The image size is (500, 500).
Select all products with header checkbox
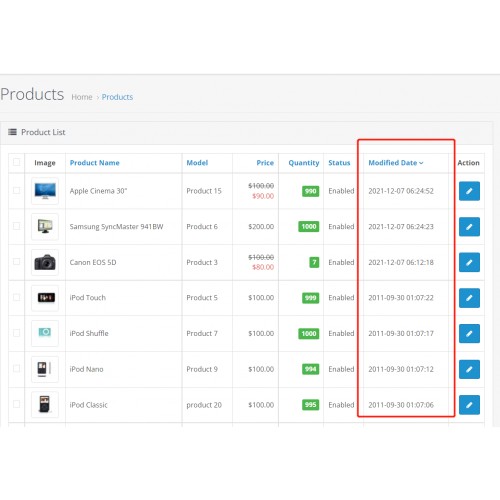click(x=16, y=162)
